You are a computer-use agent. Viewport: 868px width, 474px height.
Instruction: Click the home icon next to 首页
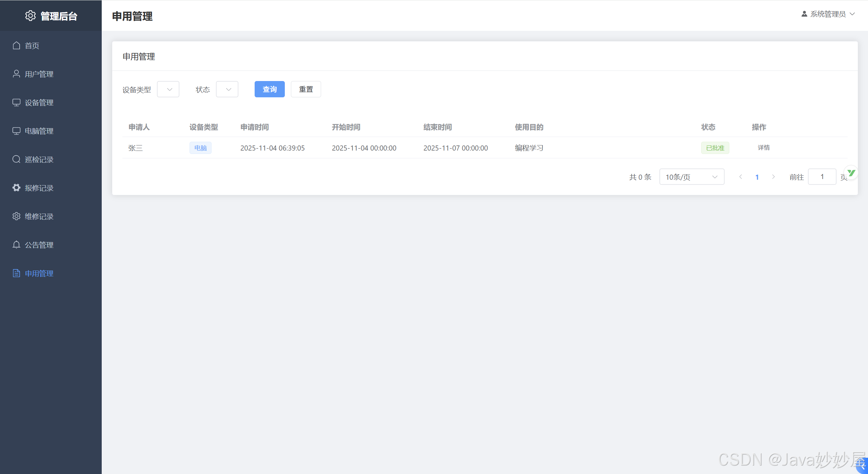[x=16, y=45]
